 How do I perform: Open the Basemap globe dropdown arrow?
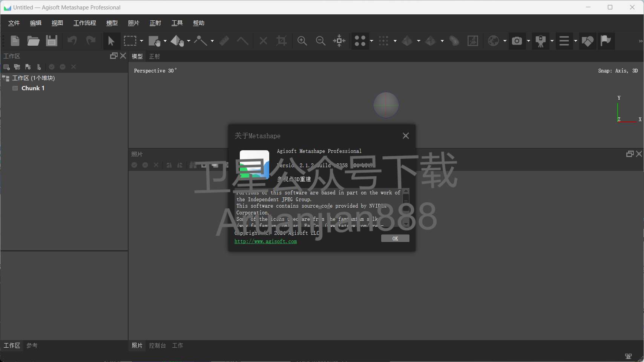[x=505, y=41]
